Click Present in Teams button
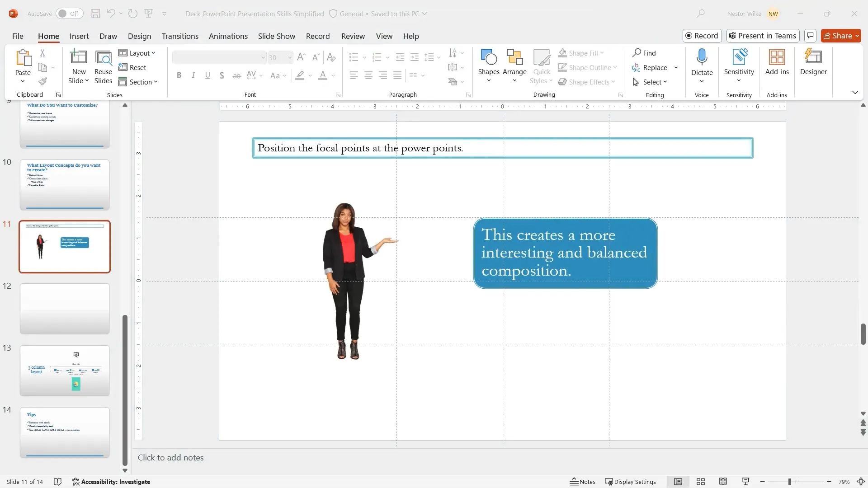Image resolution: width=868 pixels, height=488 pixels. tap(763, 36)
